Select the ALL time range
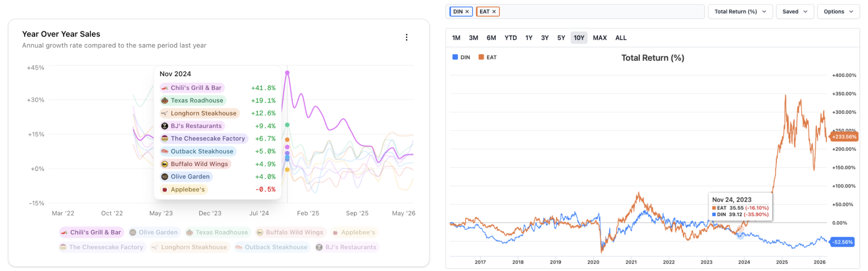 [621, 38]
